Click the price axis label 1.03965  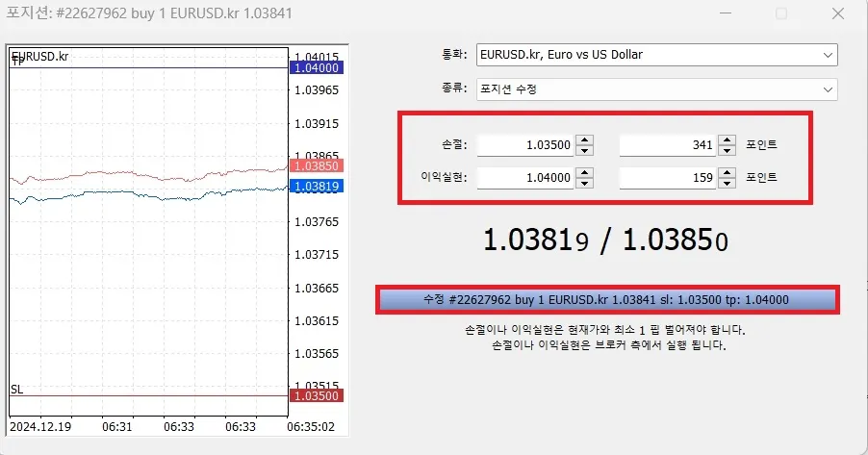[317, 90]
